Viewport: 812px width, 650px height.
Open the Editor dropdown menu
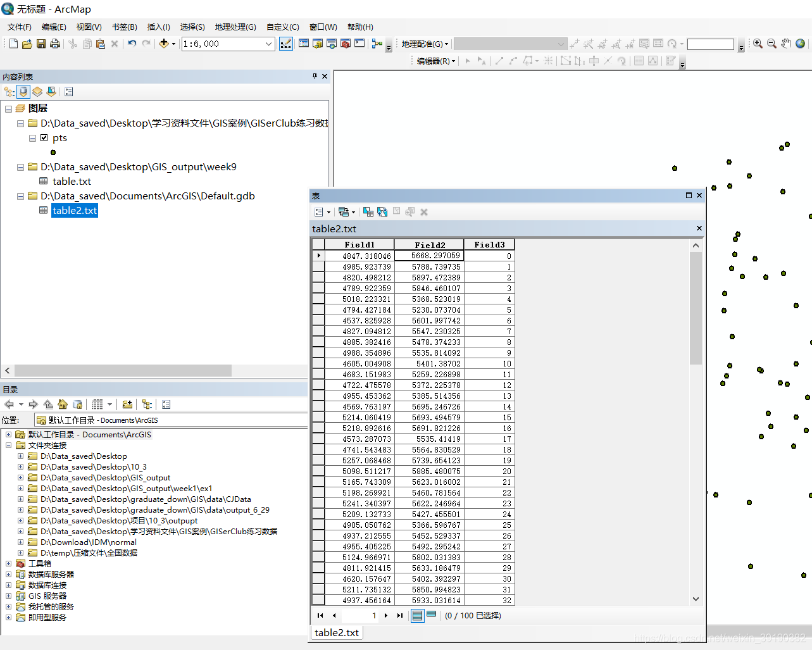click(436, 61)
